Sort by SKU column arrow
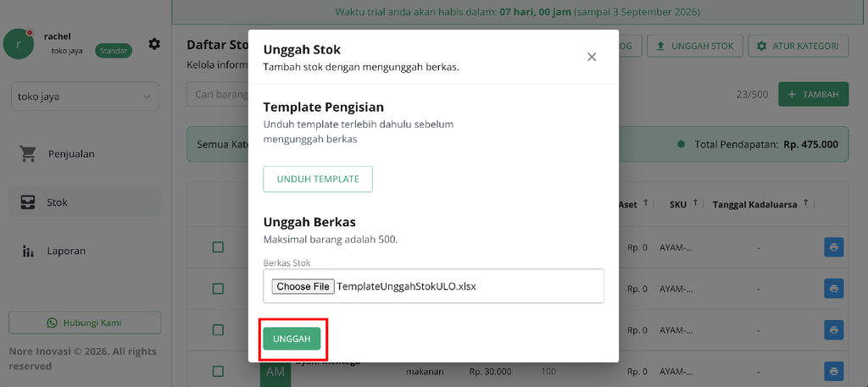 695,203
